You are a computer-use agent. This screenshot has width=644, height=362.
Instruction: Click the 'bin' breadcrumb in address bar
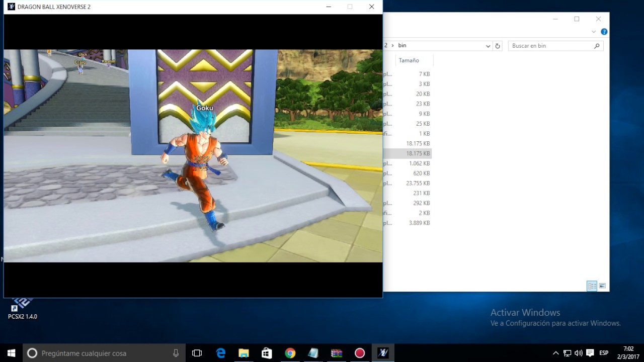402,45
